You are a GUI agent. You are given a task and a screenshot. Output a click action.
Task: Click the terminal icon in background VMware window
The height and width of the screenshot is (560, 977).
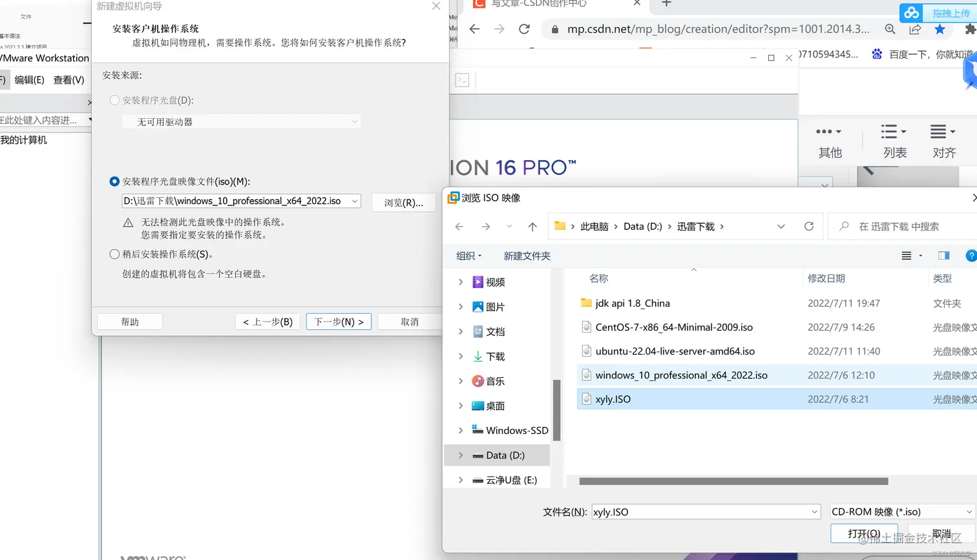pos(462,80)
